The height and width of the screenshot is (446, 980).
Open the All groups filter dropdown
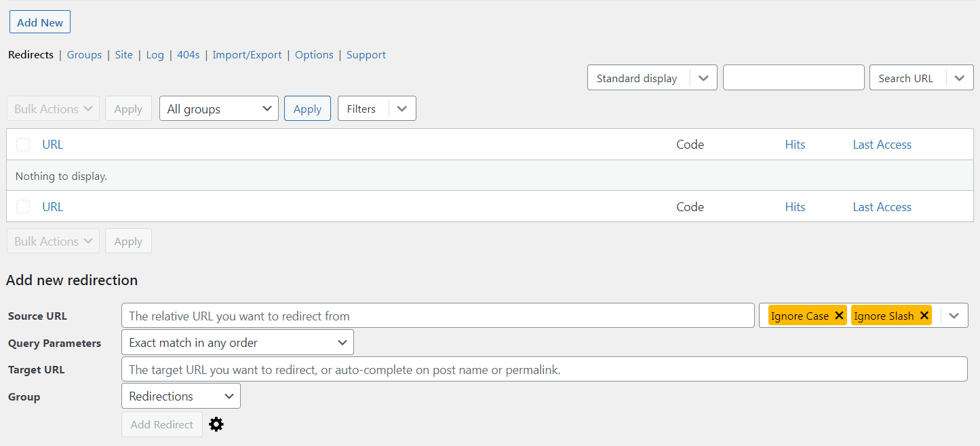coord(218,108)
